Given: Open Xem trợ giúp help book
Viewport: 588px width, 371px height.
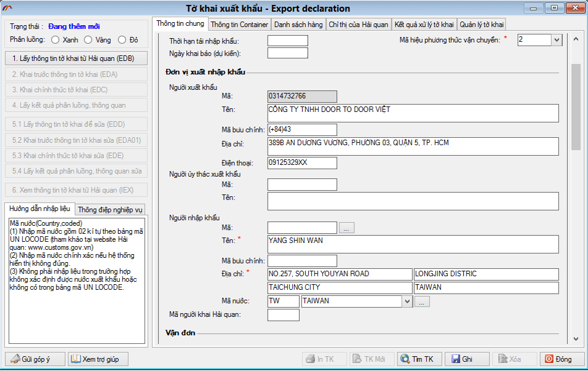Looking at the screenshot, I should coord(95,359).
